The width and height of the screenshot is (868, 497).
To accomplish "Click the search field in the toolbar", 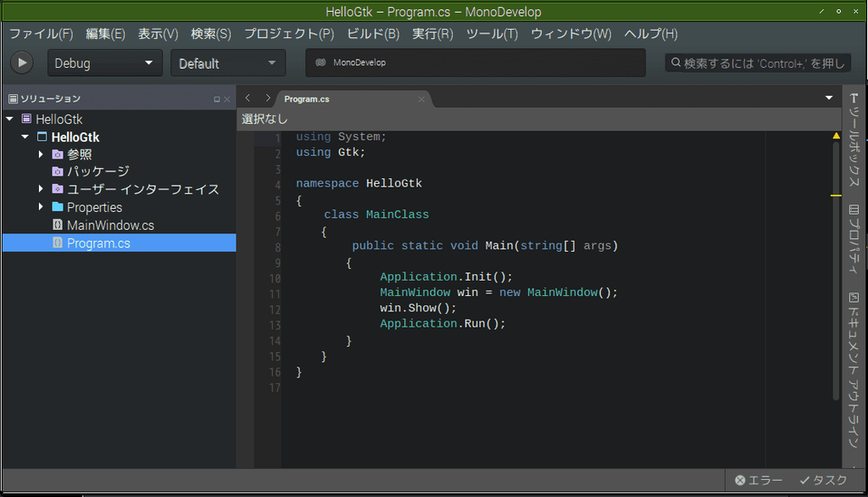I will (757, 62).
